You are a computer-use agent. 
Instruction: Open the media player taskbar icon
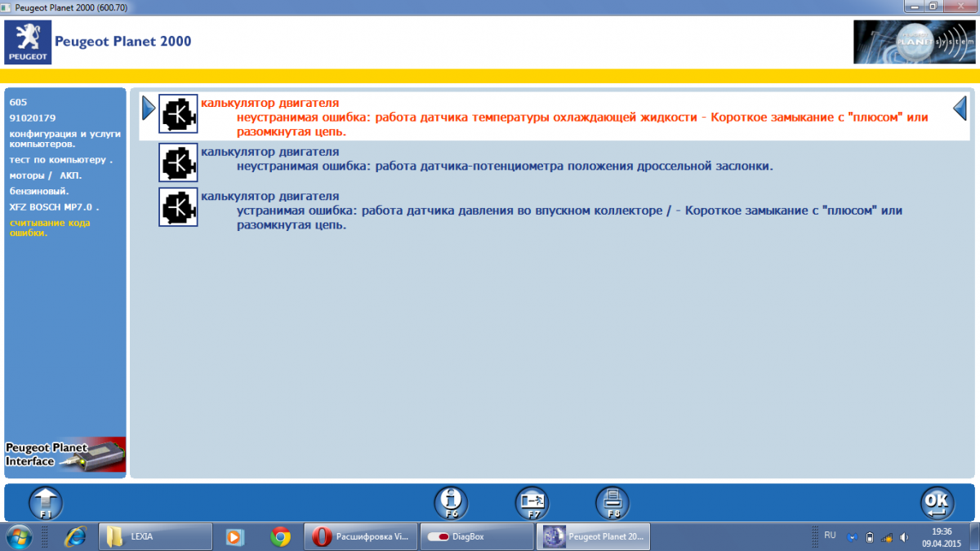(235, 536)
